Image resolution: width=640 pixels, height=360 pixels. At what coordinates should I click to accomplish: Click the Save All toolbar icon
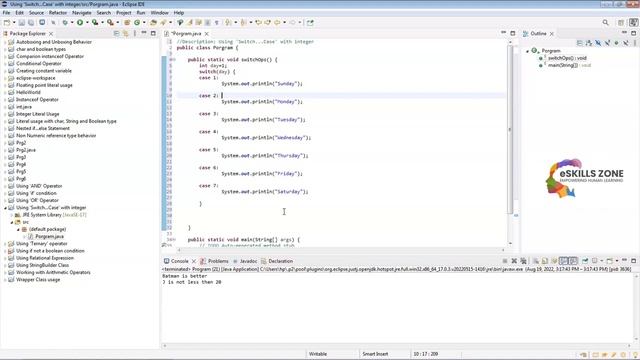pos(31,22)
